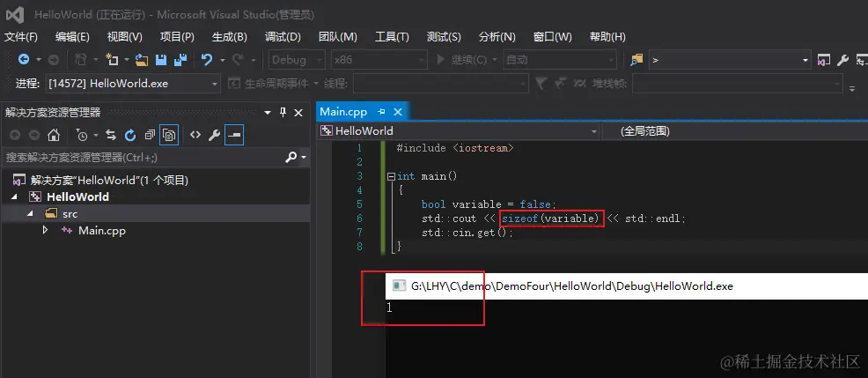Collapse the src folder node
868x378 pixels.
(x=31, y=214)
